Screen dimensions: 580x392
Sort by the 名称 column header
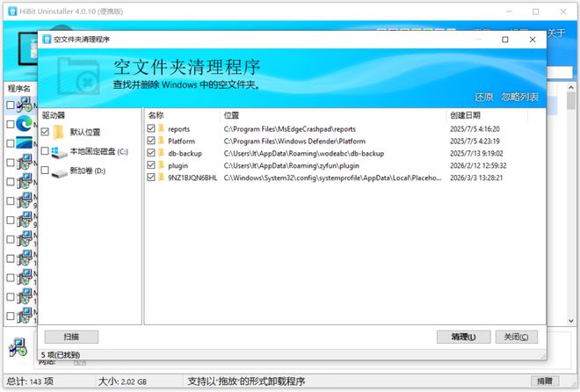[182, 115]
